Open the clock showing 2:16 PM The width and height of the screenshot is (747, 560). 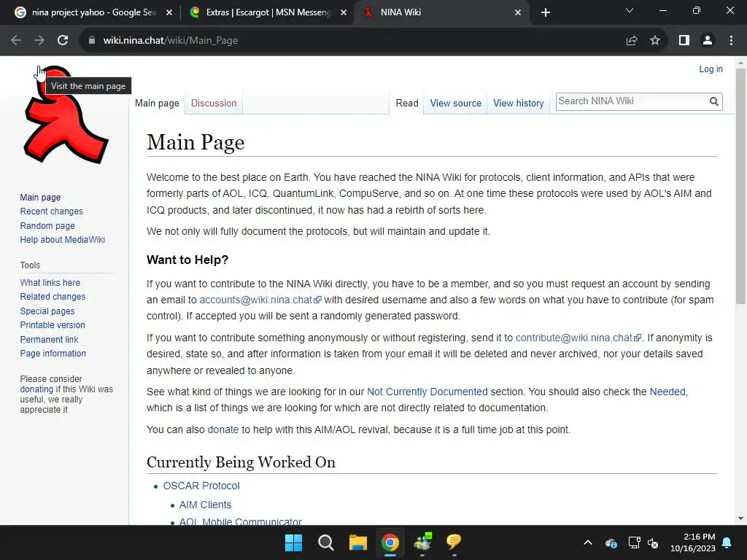coord(693,542)
